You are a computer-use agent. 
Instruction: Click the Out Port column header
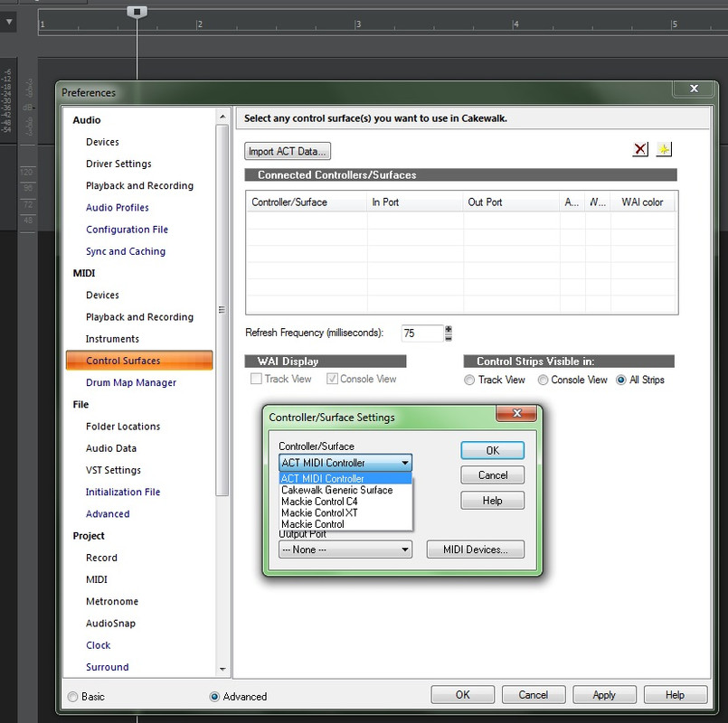coord(511,202)
